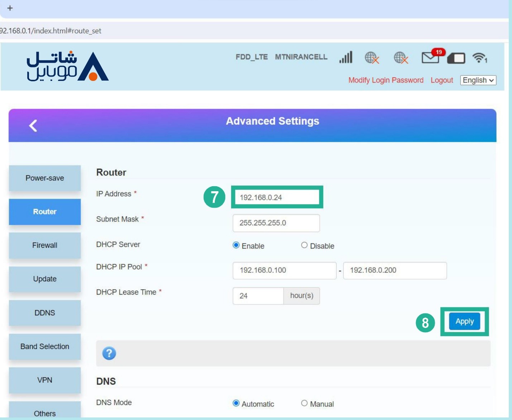Open the VPN settings tab

coord(45,380)
